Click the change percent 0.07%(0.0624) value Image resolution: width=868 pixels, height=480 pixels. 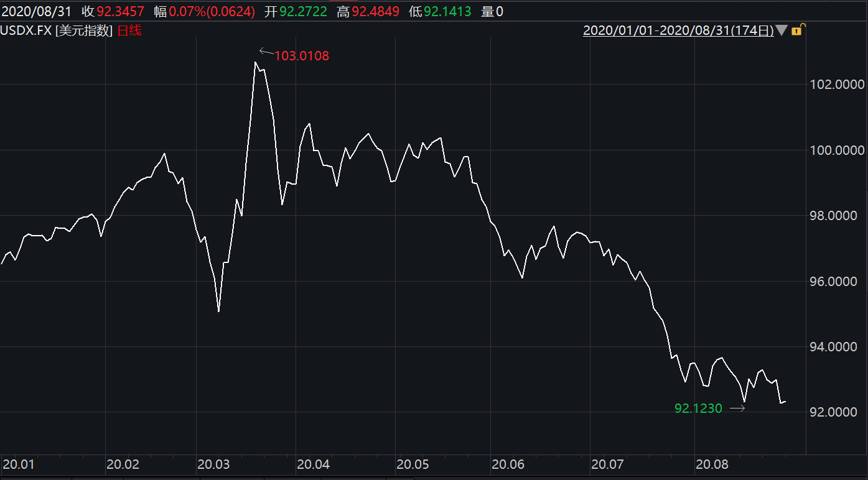click(212, 11)
